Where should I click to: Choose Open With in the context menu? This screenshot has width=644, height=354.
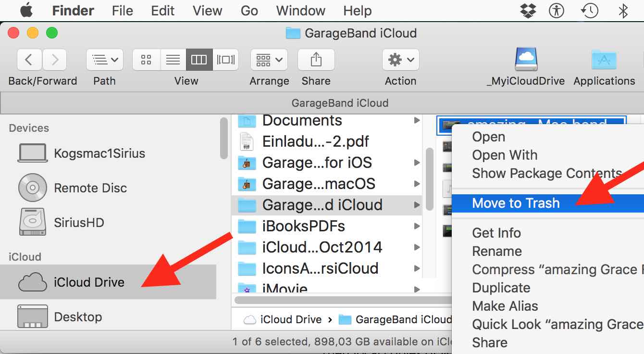pyautogui.click(x=548, y=155)
